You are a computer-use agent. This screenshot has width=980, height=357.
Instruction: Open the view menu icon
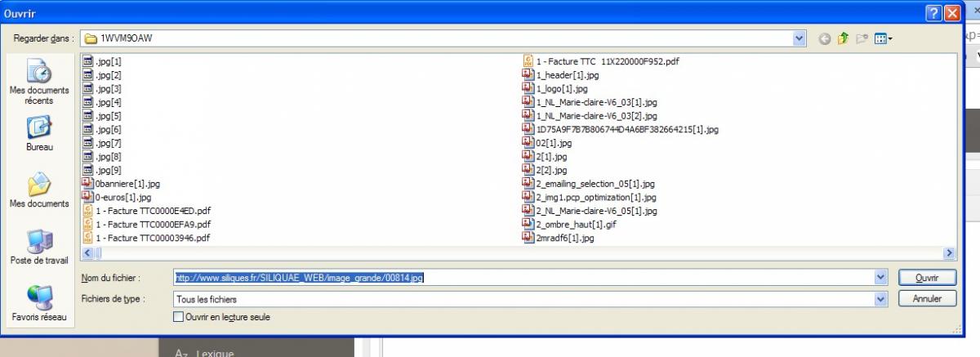pos(884,38)
